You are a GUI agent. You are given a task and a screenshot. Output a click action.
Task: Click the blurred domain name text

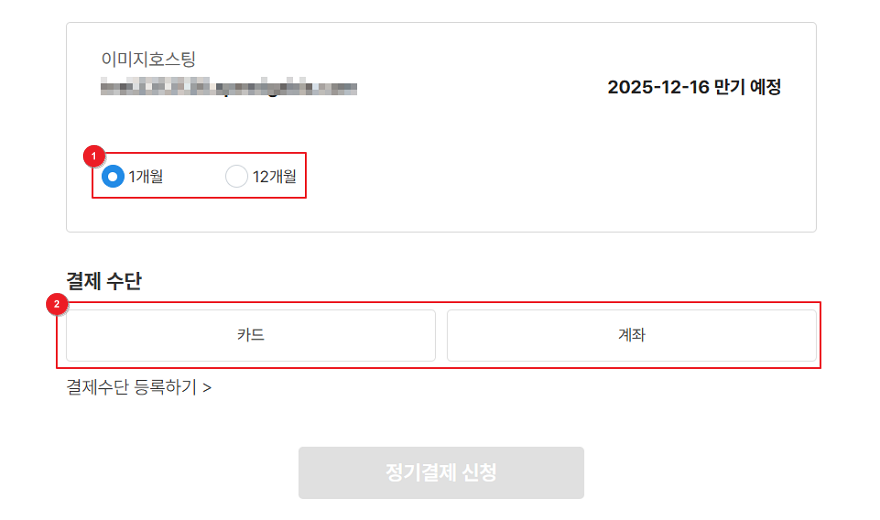pos(229,88)
